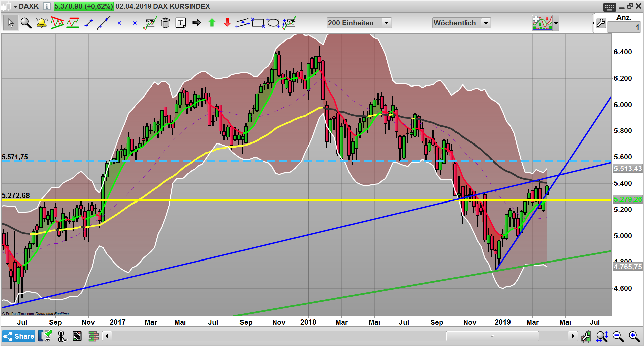This screenshot has width=644, height=346.
Task: Select the black arrow drawing tool
Action: 196,23
